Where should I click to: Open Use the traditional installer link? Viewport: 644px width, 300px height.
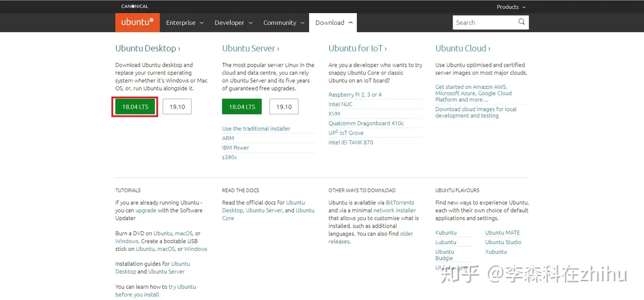click(256, 129)
